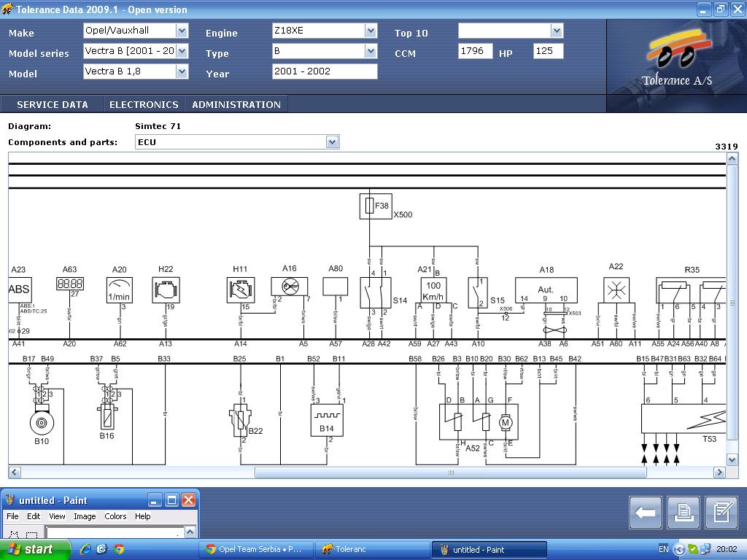Select the A20 tachometer 1/min symbol

coord(119,290)
